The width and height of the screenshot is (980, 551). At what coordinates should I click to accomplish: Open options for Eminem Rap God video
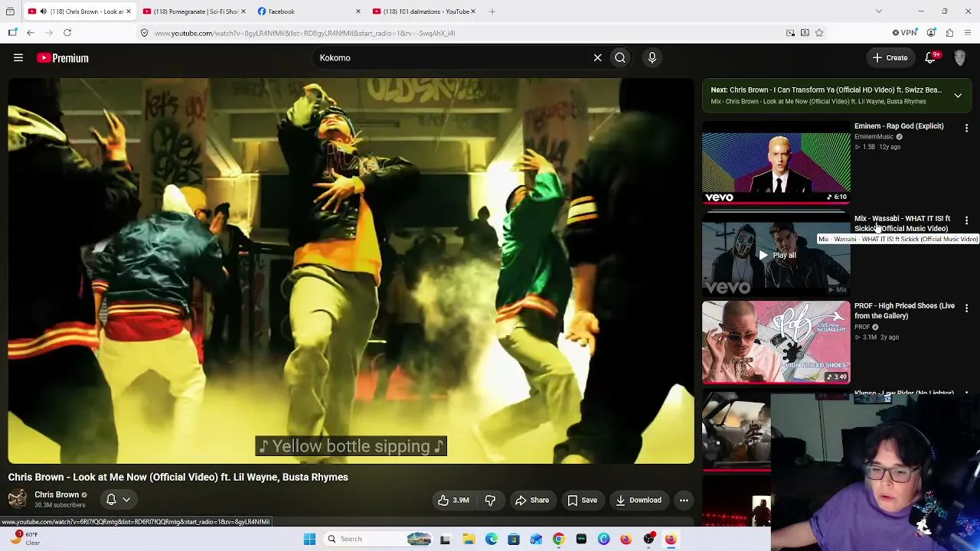(966, 128)
